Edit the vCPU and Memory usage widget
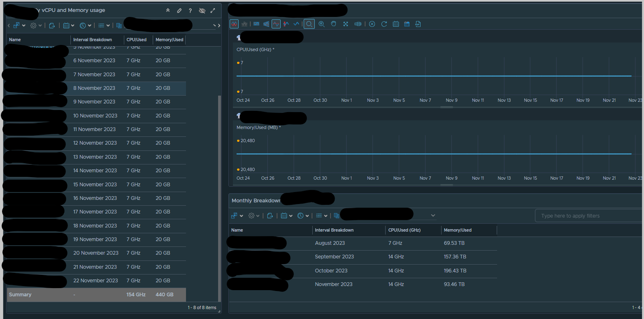 point(179,11)
